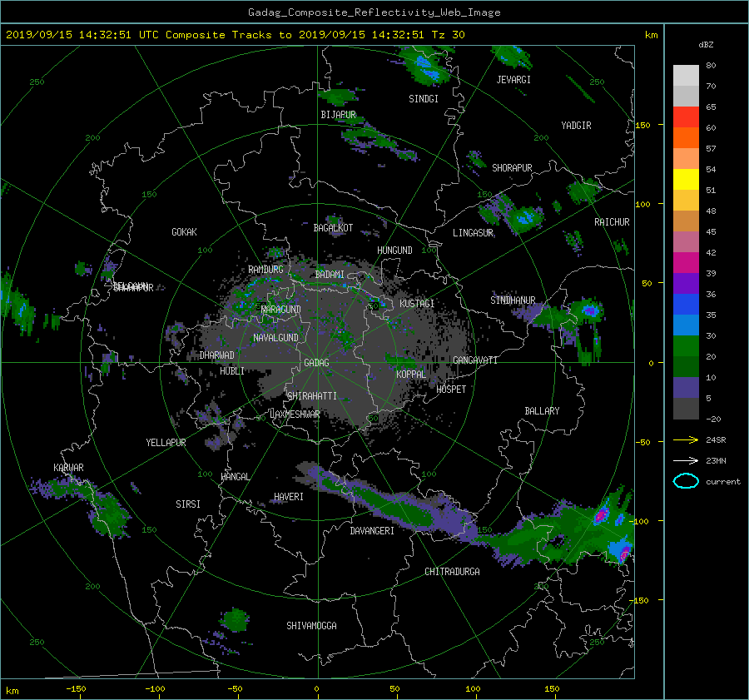Select the SINDGI label on map
749x700 pixels.
coord(424,99)
